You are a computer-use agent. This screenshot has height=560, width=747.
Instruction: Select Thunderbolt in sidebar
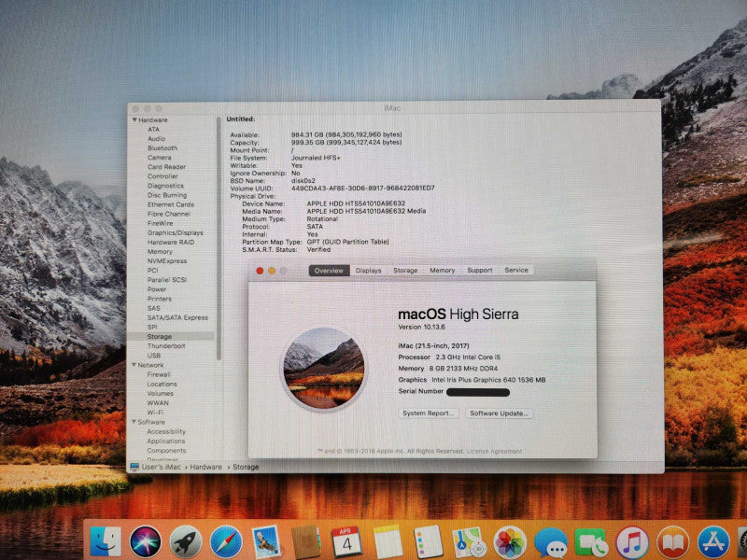pos(166,346)
